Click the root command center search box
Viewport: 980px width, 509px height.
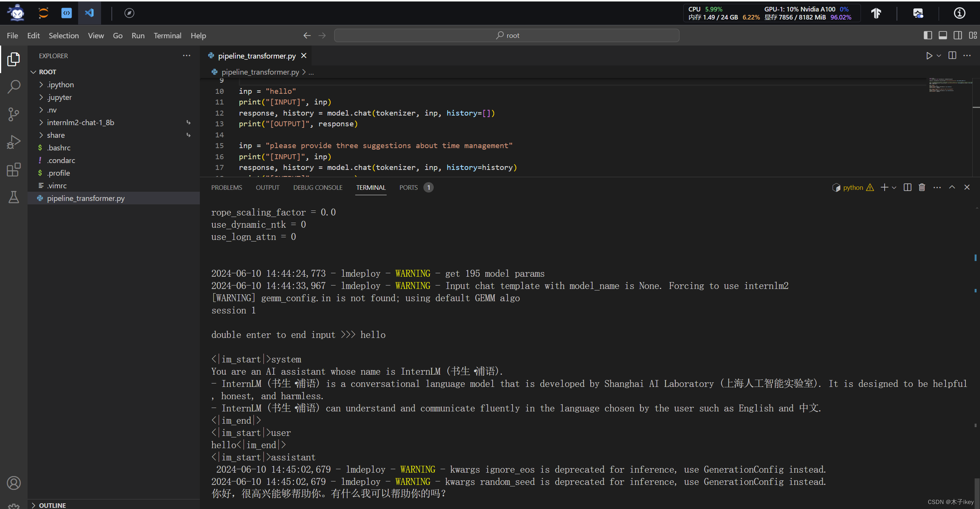click(506, 36)
